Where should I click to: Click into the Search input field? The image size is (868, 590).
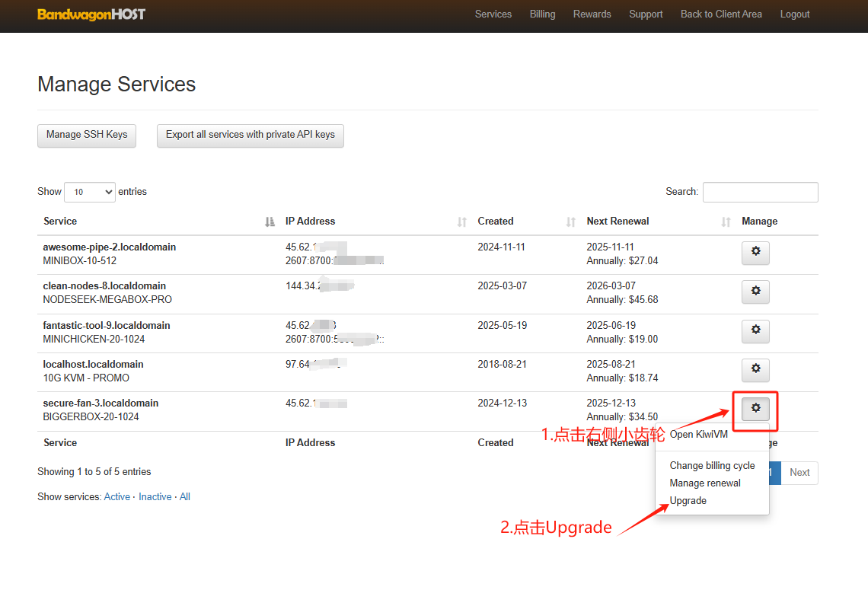pos(760,192)
